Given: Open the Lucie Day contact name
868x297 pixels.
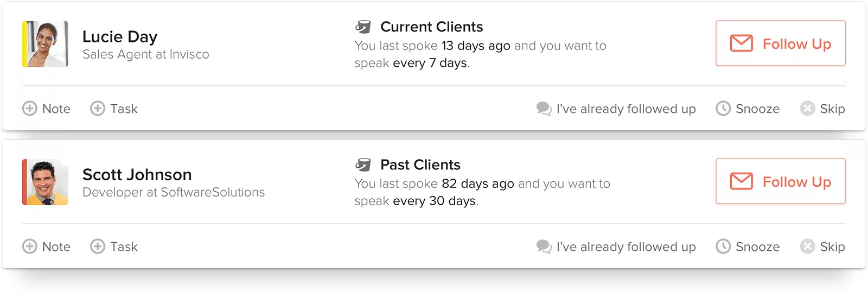Looking at the screenshot, I should point(120,36).
